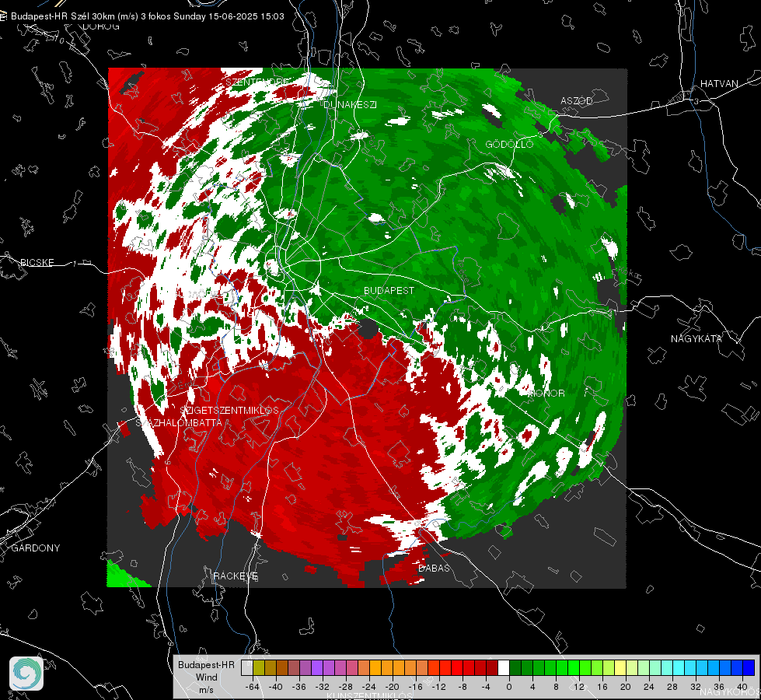
Task: Click the 16 legend scale label
Action: pyautogui.click(x=602, y=687)
